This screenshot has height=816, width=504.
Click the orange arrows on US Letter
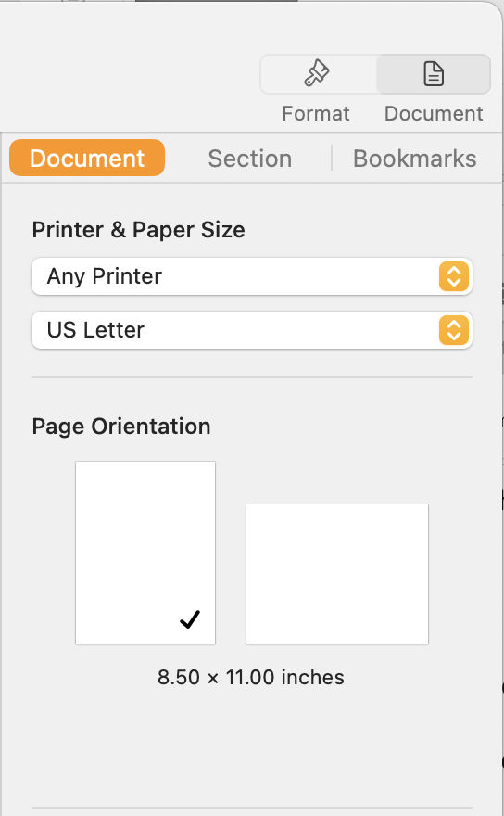click(x=454, y=330)
